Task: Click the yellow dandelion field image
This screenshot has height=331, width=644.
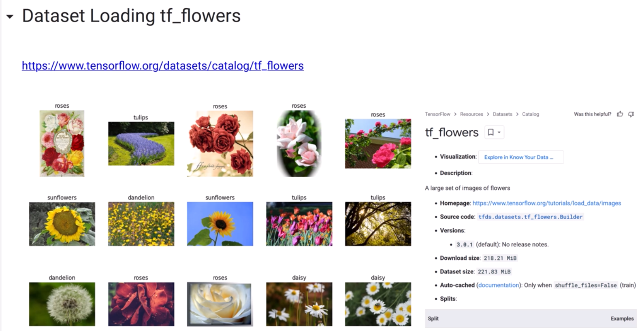Action: point(141,224)
